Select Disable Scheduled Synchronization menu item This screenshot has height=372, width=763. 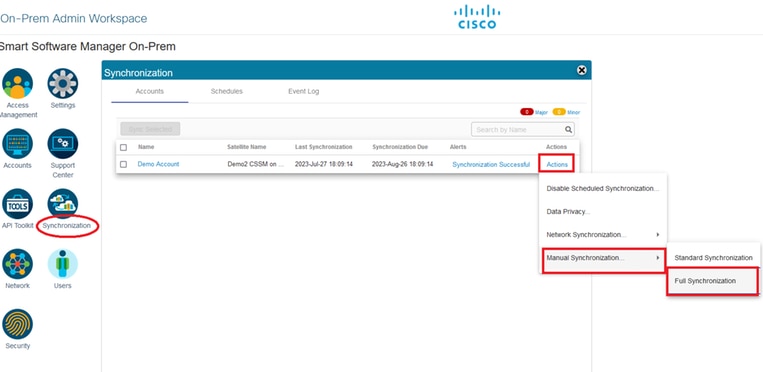[x=602, y=188]
